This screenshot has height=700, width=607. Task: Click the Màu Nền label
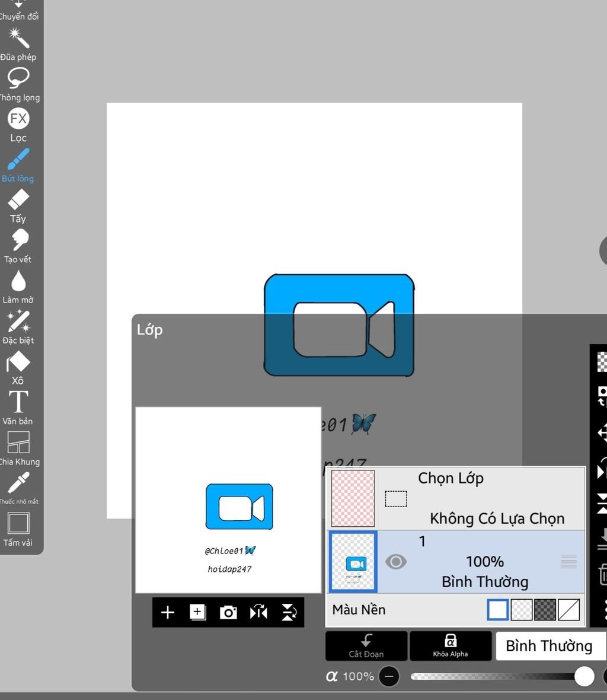pyautogui.click(x=359, y=610)
